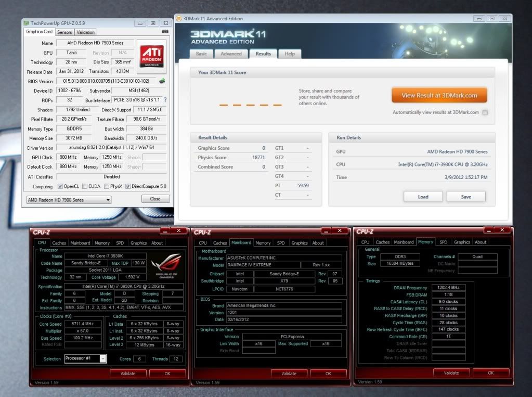
Task: Open the AMD Radeon HD 7900 Series dropdown
Action: point(69,200)
